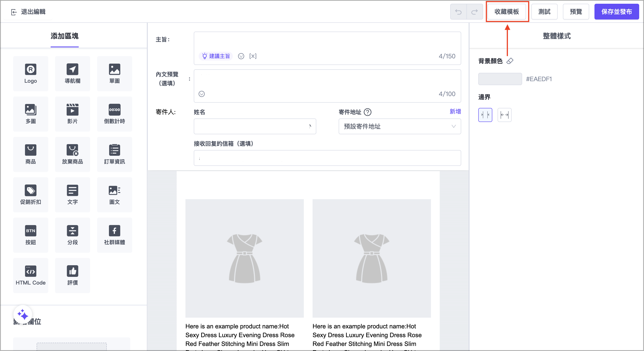Viewport: 644px width, 351px height.
Task: Switch to the Add Blocks tab (添加區塊)
Action: [x=64, y=36]
